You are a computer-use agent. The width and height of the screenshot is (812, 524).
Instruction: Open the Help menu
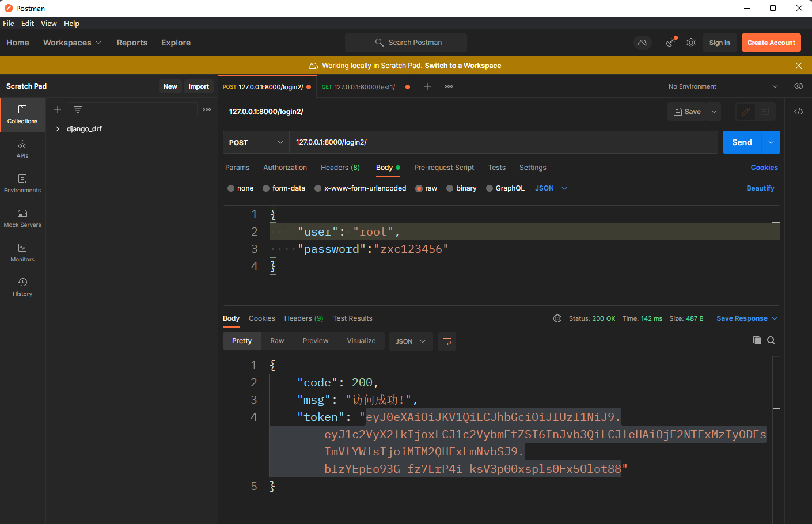click(72, 24)
